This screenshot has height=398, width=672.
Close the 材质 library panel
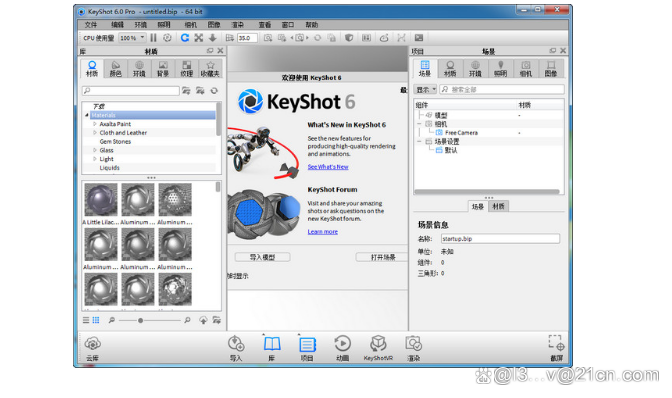(220, 51)
